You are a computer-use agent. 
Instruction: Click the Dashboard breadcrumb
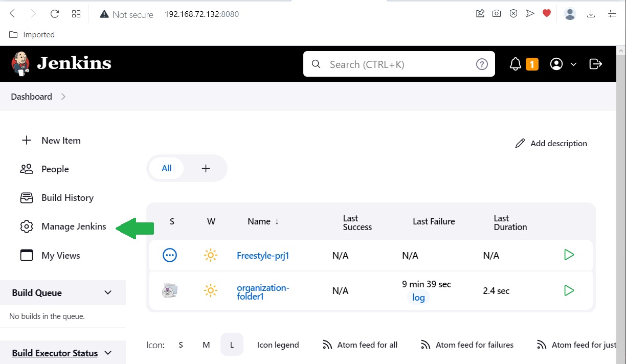(31, 97)
